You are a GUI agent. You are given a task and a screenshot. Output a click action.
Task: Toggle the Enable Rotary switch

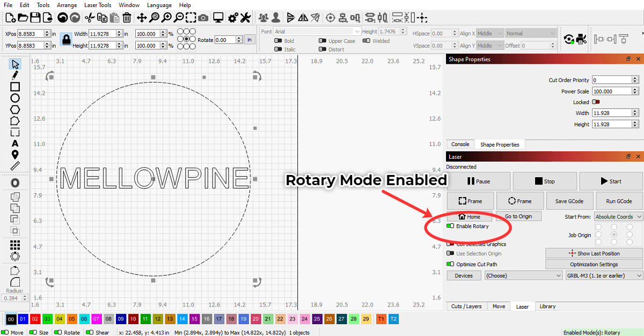click(x=450, y=226)
